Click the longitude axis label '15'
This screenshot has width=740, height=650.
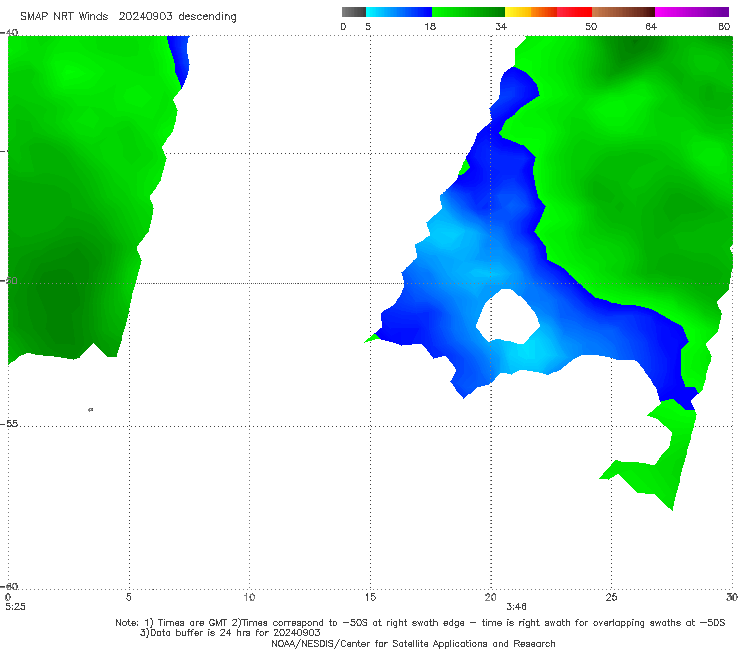(x=370, y=597)
